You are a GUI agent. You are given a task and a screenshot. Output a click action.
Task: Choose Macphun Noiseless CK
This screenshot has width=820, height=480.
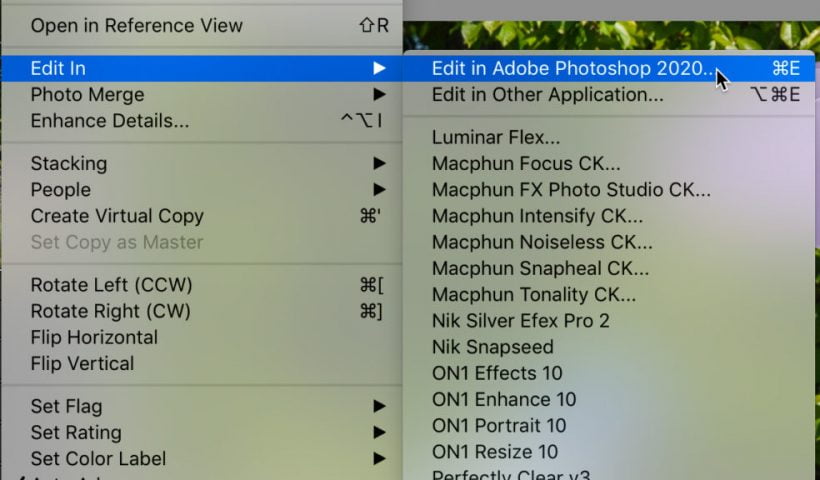tap(609, 242)
